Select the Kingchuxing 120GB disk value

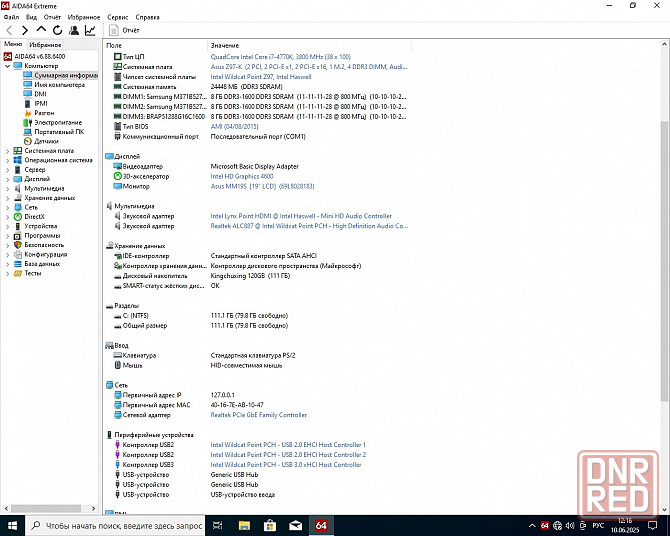250,276
